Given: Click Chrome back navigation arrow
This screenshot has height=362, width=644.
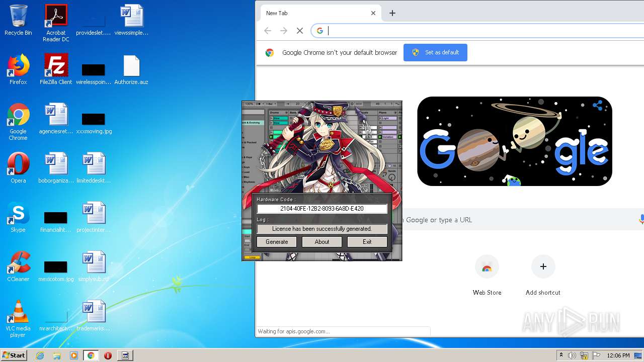Looking at the screenshot, I should 268,31.
